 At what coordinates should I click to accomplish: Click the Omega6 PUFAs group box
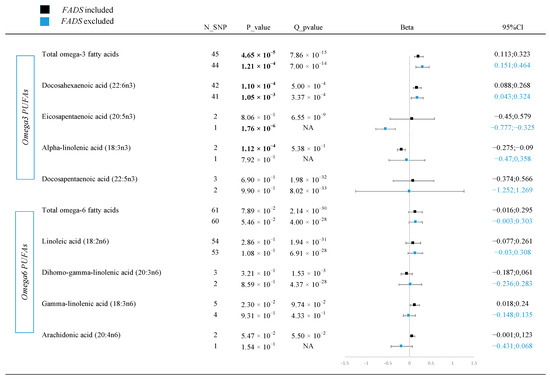click(x=25, y=272)
